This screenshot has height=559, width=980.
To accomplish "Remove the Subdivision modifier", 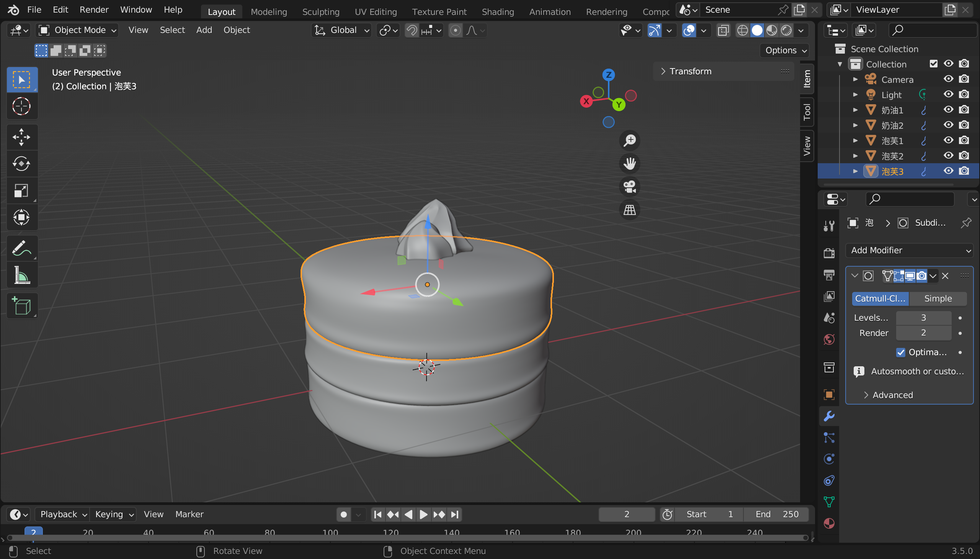I will [x=946, y=276].
